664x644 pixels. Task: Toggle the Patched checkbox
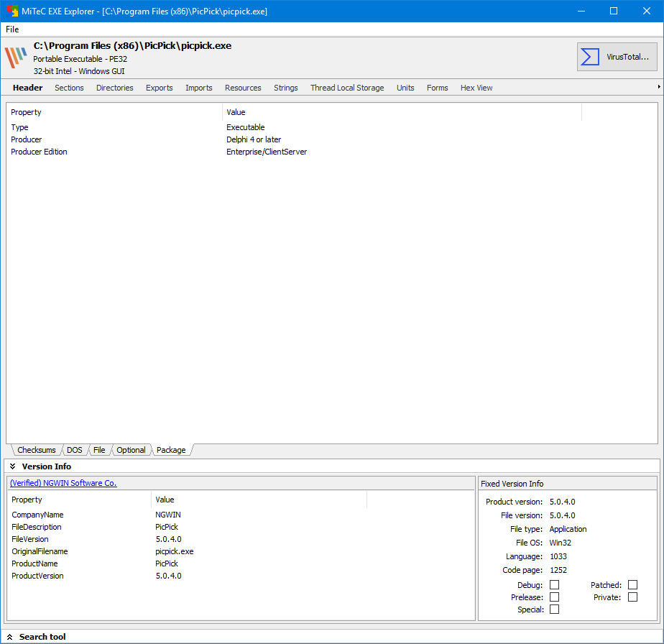pyautogui.click(x=632, y=584)
